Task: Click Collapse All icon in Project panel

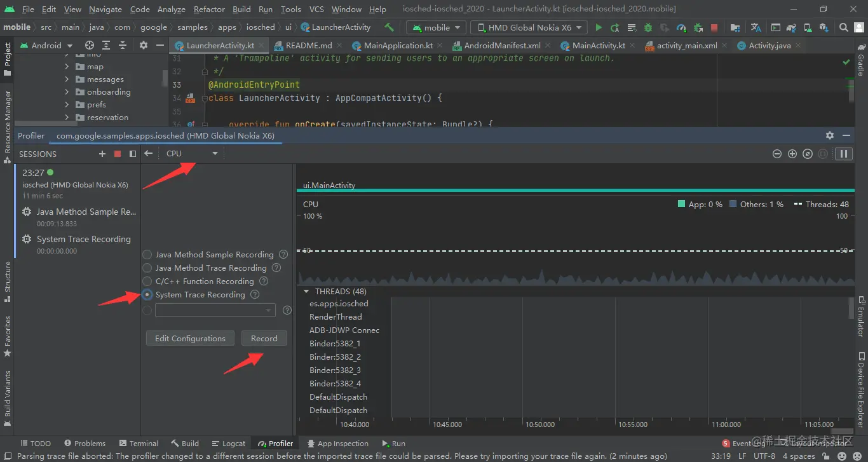Action: click(x=123, y=45)
